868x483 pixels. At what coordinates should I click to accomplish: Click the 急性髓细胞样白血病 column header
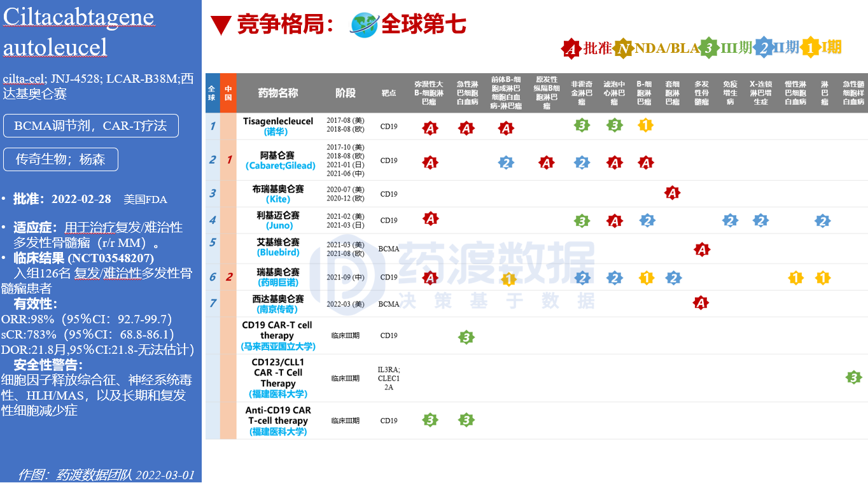[853, 93]
